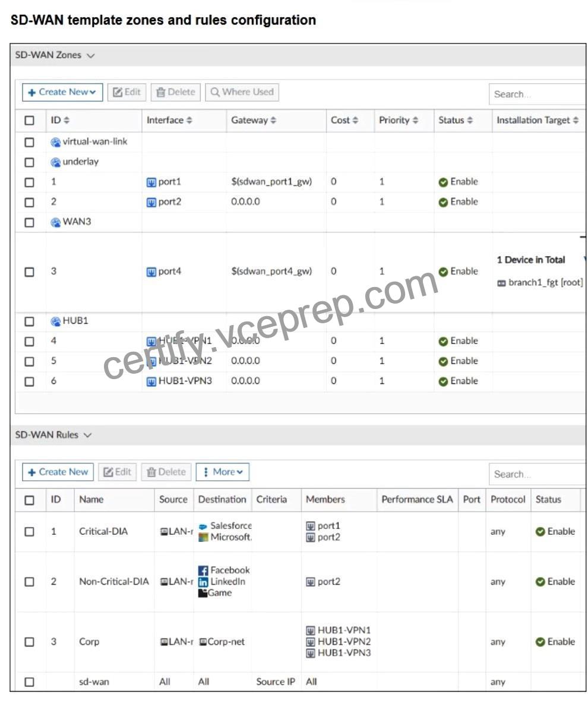Click Create New in SD-WAN Rules
Screen dimensions: 588x703
58,472
